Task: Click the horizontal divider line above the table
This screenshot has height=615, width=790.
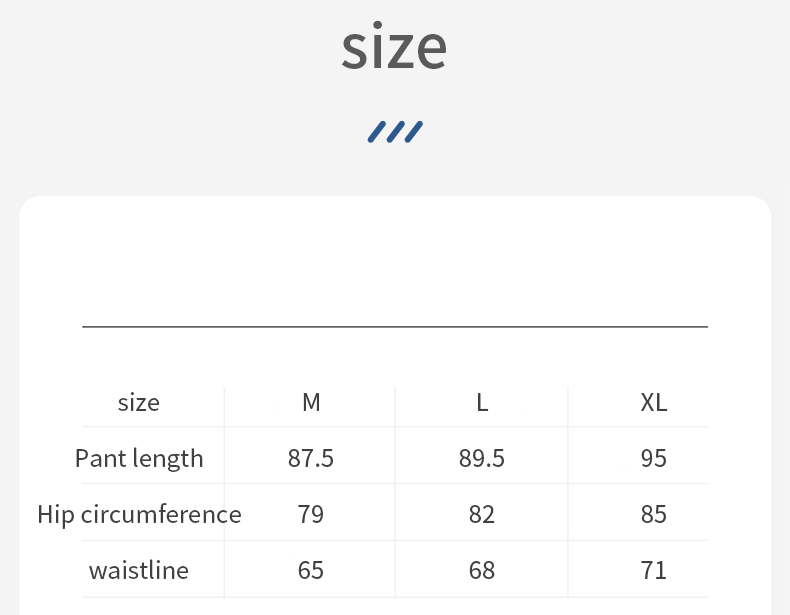Action: (x=395, y=326)
